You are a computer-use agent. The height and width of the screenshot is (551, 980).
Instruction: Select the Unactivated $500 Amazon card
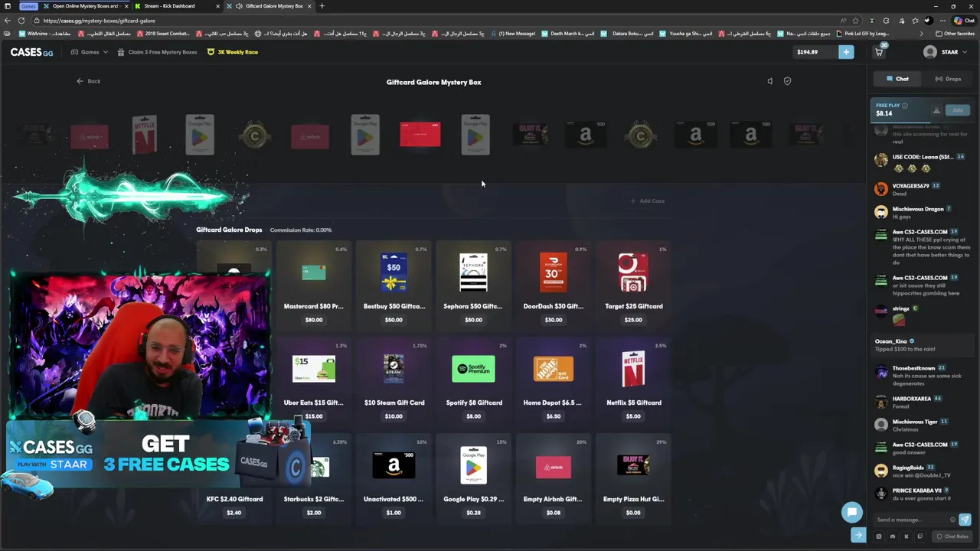(x=394, y=478)
